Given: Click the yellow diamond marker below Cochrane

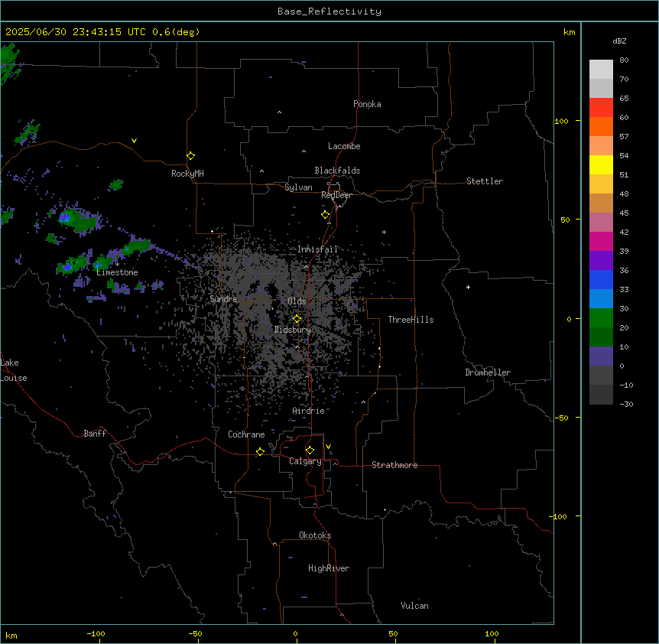Looking at the screenshot, I should (x=260, y=451).
